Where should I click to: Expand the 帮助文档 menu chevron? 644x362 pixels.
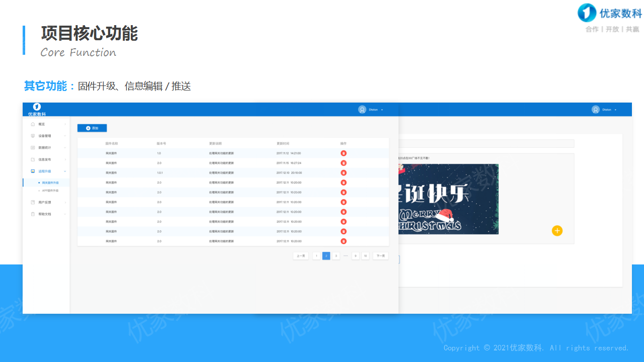pos(65,214)
